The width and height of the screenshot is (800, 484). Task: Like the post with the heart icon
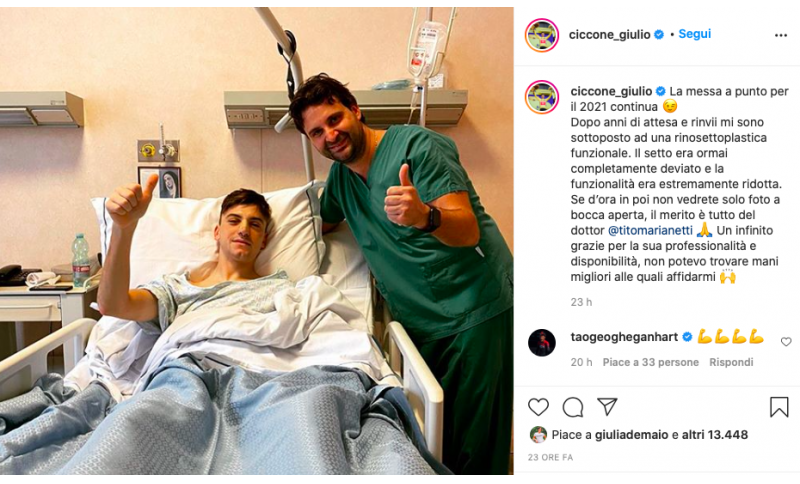[538, 407]
